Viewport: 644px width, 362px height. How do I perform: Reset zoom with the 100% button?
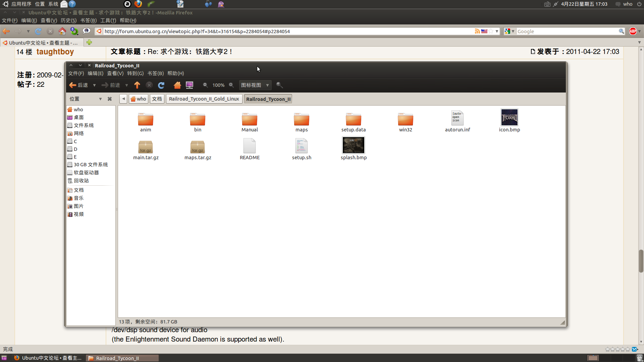(218, 85)
